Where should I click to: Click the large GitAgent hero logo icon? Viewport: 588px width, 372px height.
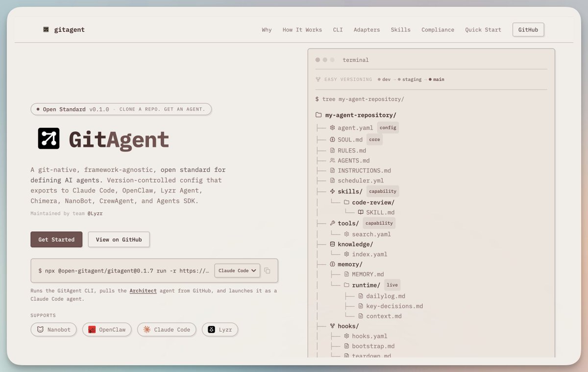(x=49, y=139)
